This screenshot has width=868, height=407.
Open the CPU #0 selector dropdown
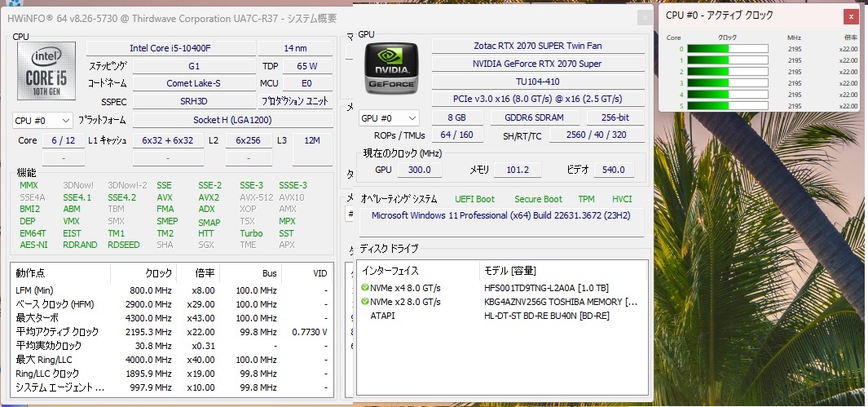tap(42, 120)
